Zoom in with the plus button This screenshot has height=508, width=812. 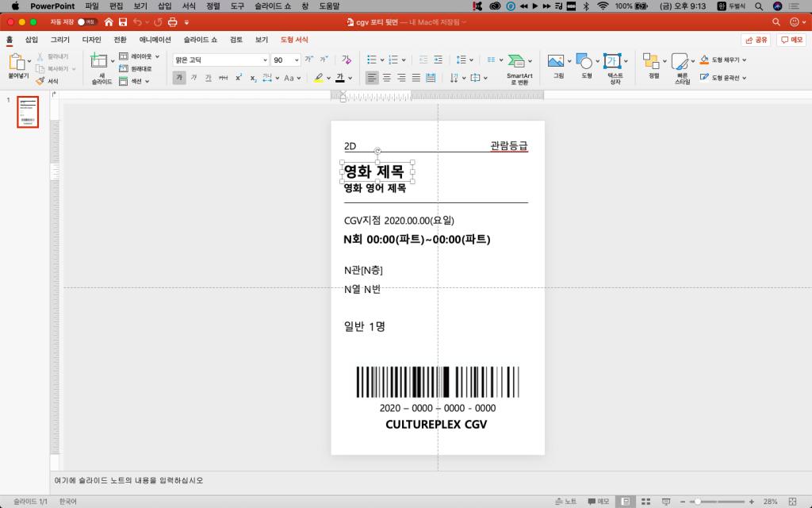[752, 502]
